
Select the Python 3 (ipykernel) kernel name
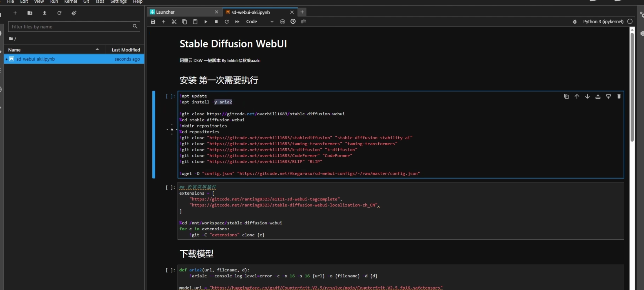603,21
